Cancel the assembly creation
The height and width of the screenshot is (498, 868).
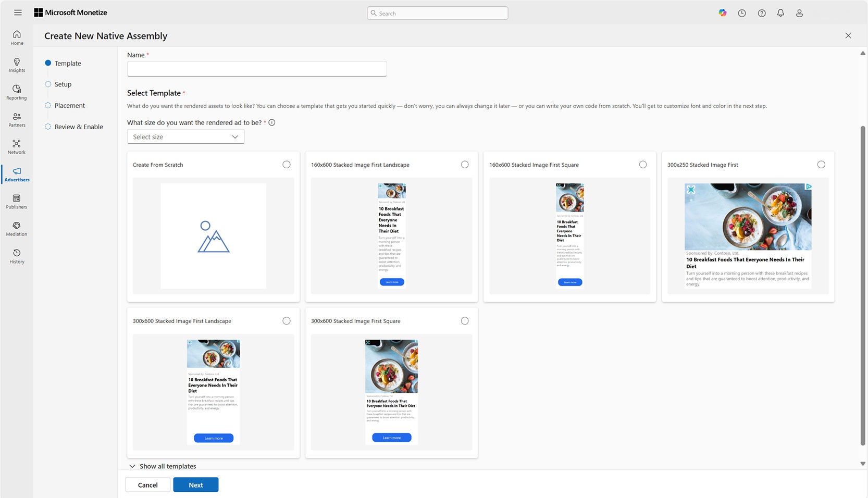pos(147,484)
